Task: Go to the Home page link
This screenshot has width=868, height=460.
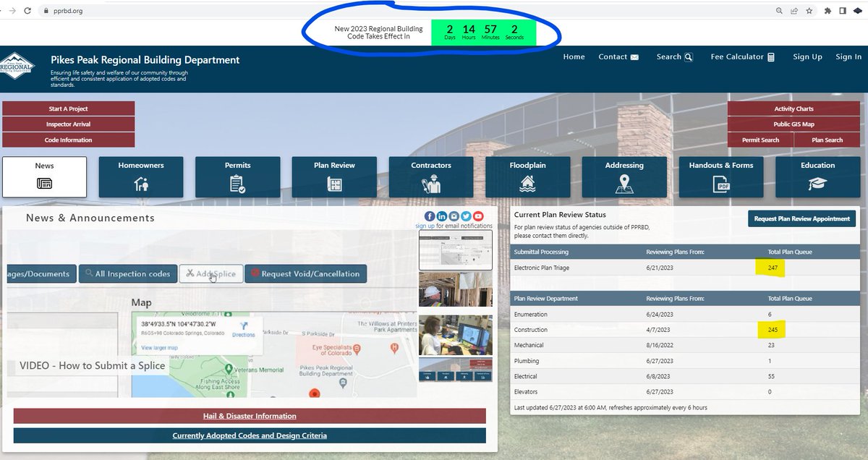Action: click(x=574, y=57)
